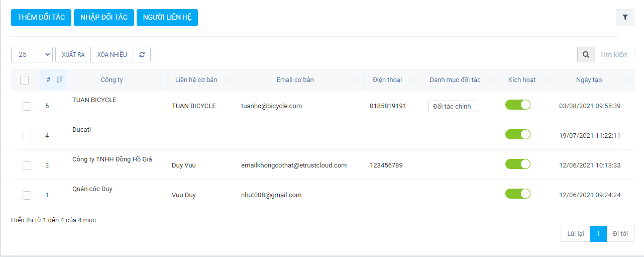
Task: Sort by the # column icon
Action: pos(59,80)
